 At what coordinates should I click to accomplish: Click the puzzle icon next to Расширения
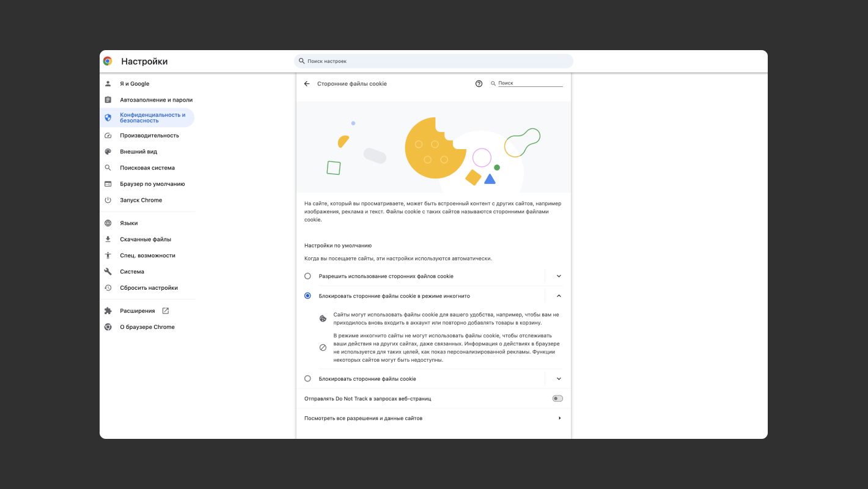108,311
